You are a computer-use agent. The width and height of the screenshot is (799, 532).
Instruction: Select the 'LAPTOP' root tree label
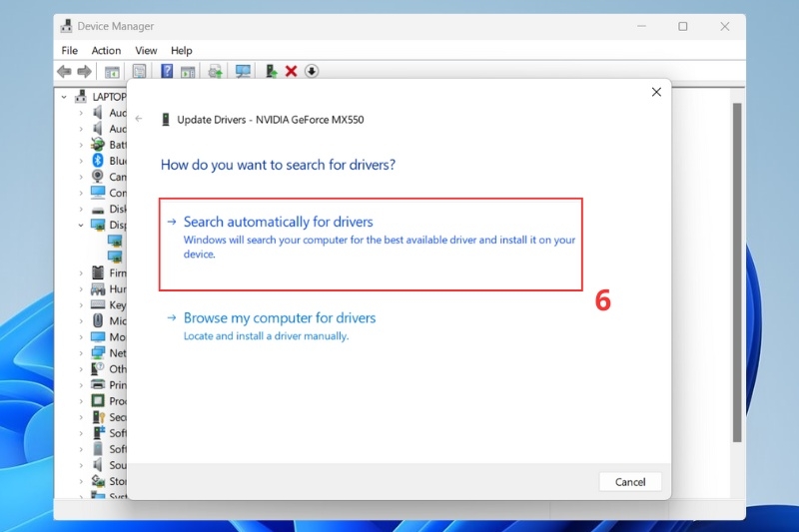109,96
